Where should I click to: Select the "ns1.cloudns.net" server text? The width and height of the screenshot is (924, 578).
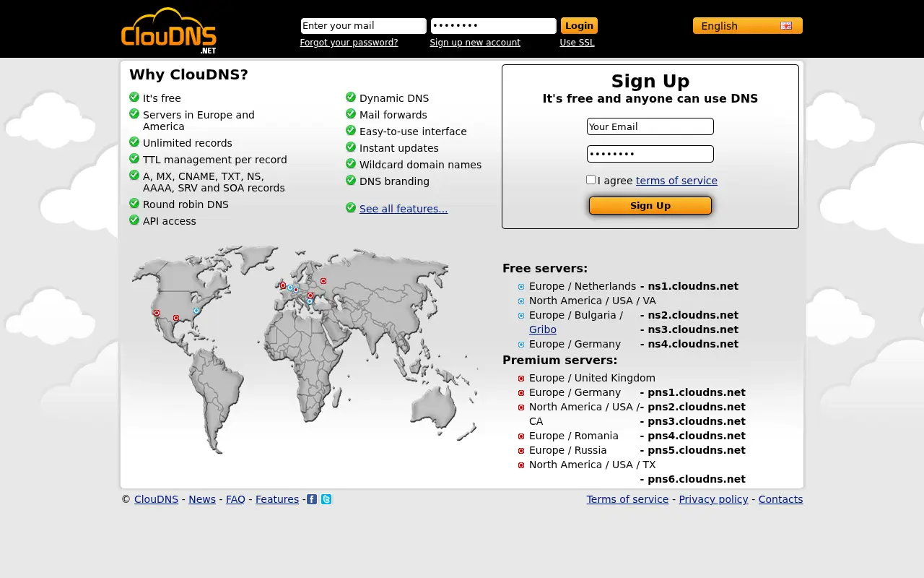click(x=693, y=286)
